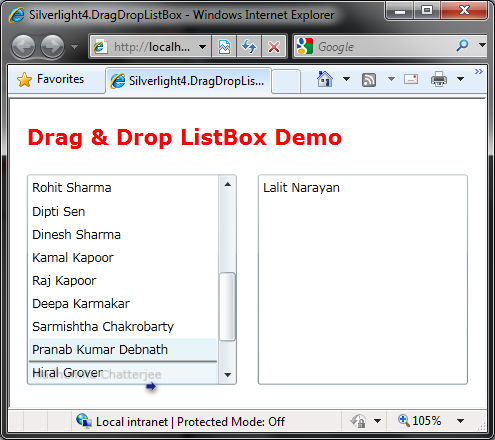The width and height of the screenshot is (495, 440).
Task: Select Dipti Sen in the left list
Action: point(123,211)
